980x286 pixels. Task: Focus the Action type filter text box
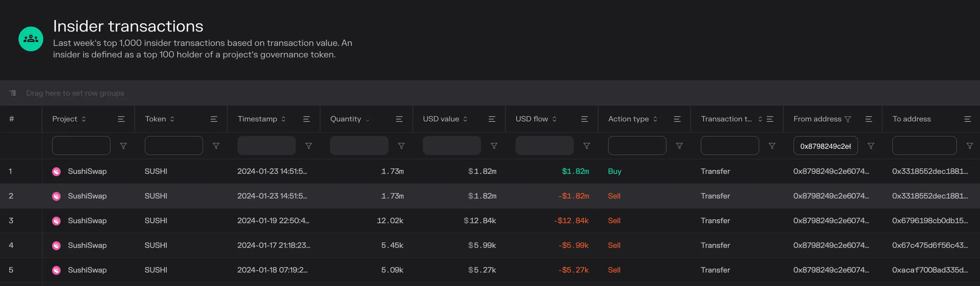[637, 146]
